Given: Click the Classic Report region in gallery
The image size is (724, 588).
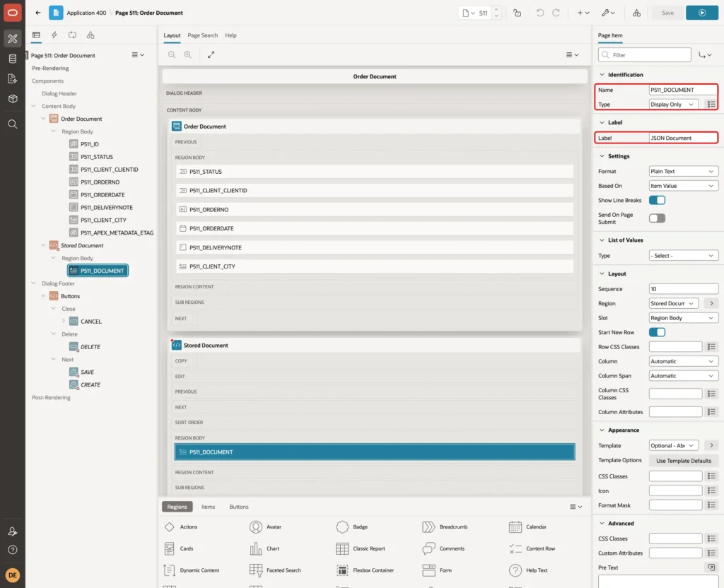Looking at the screenshot, I should coord(361,548).
